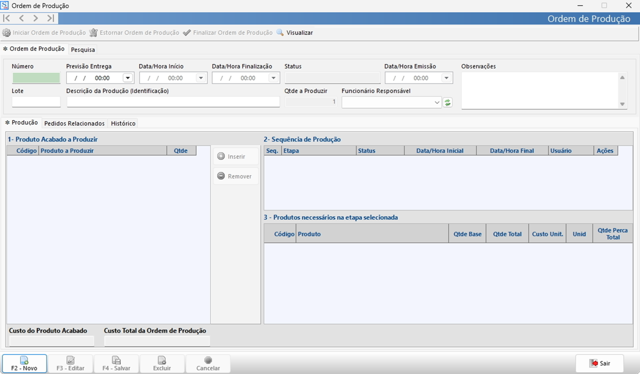Open the Produção sub-tab
Image resolution: width=640 pixels, height=374 pixels.
(x=21, y=122)
